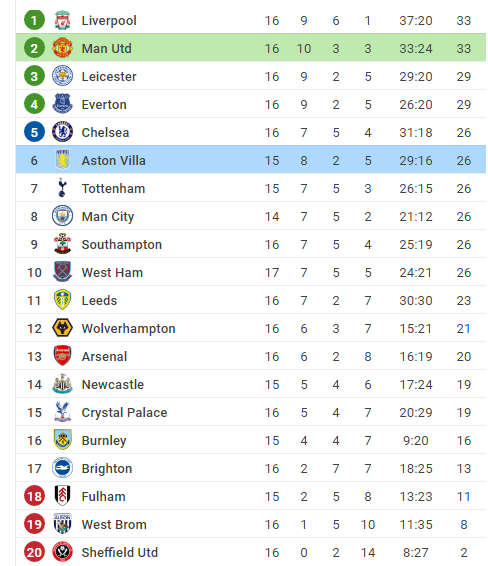Open the Southampton team link
Viewport: 488px width, 566px height.
tap(122, 245)
